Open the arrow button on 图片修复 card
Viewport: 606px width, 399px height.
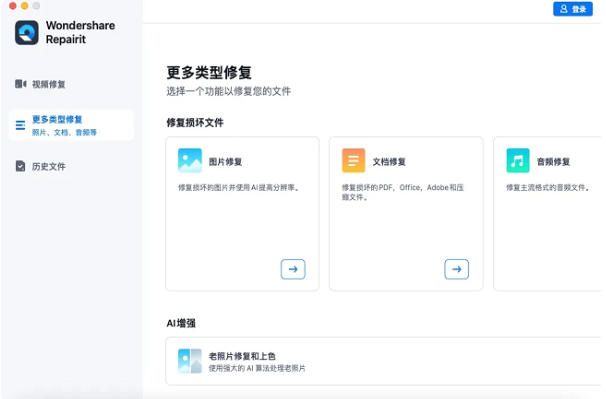293,269
